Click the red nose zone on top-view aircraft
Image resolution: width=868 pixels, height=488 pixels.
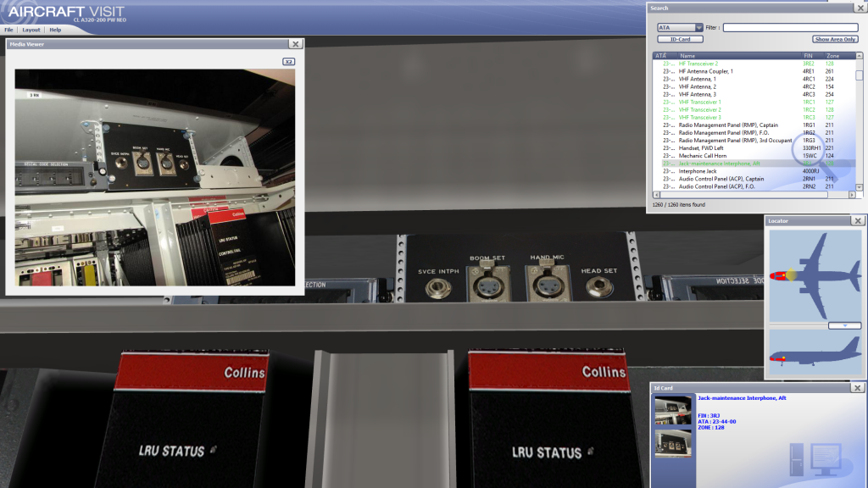(x=778, y=275)
